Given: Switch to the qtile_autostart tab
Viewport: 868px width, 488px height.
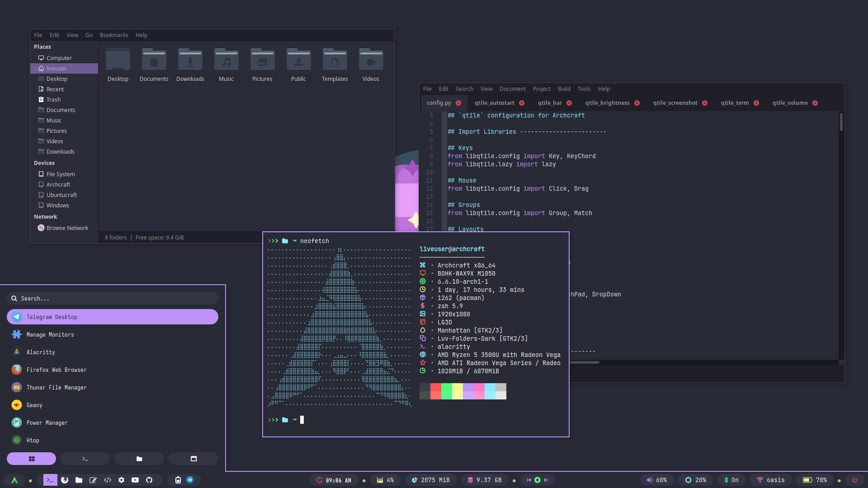Looking at the screenshot, I should click(494, 103).
